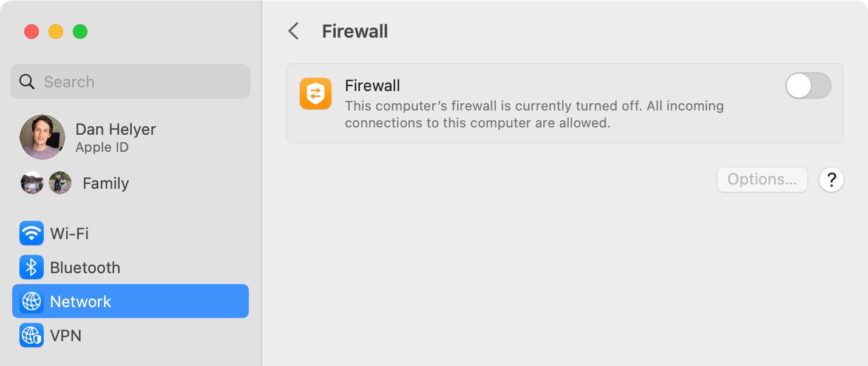Click the green full-screen window control

click(80, 32)
